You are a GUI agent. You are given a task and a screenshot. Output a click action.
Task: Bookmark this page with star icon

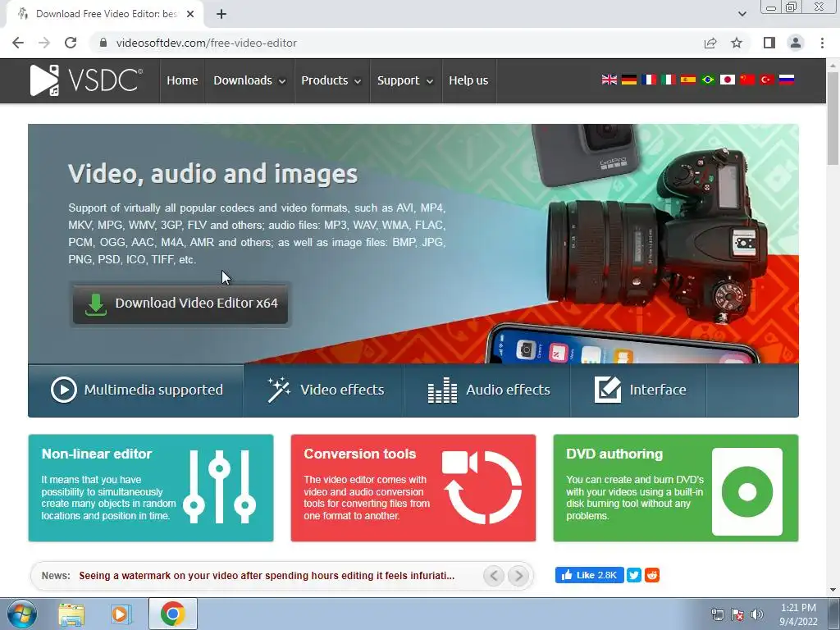(x=737, y=43)
